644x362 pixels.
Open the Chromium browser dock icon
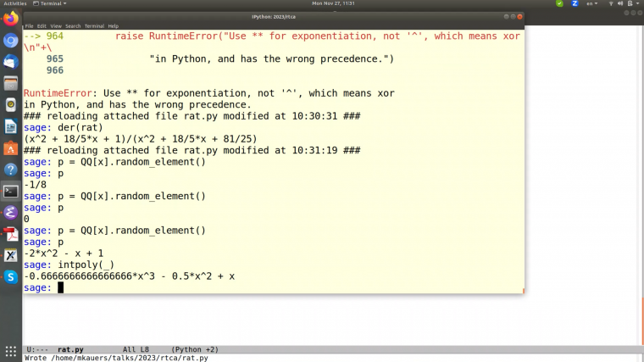click(x=11, y=40)
